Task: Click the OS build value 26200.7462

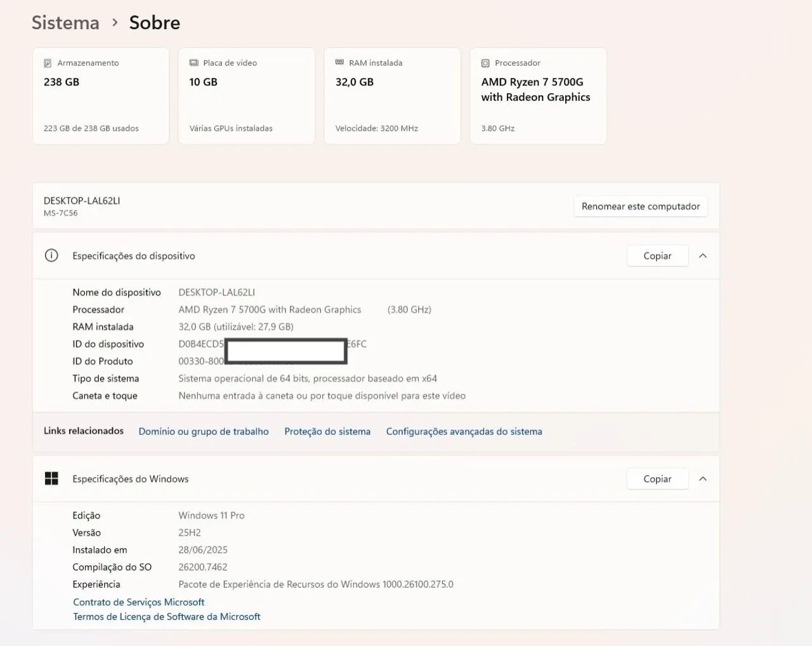Action: point(203,567)
